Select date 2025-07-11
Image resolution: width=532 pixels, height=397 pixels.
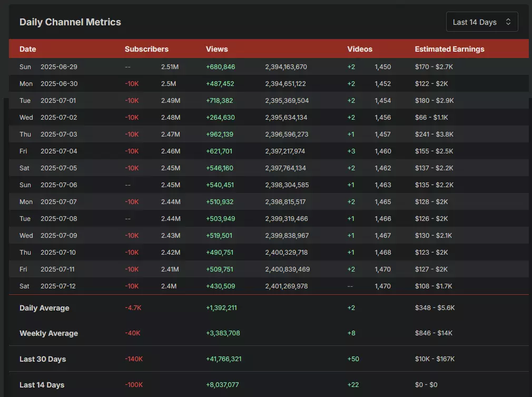tap(58, 269)
